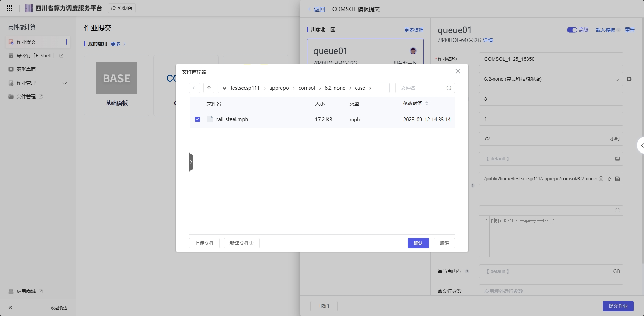Viewport: 644px width, 316px height.
Task: Open 命令行 E-Shell in sidebar
Action: point(36,56)
